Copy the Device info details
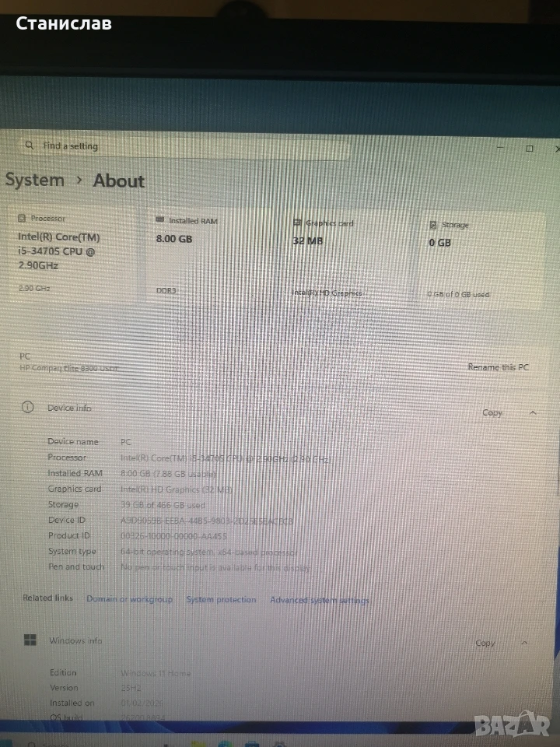The image size is (560, 747). pyautogui.click(x=492, y=412)
